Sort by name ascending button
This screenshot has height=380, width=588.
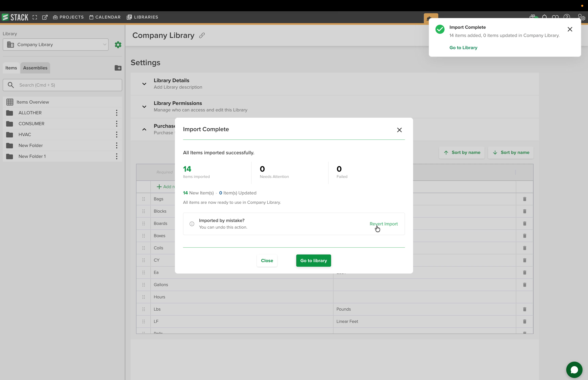click(462, 153)
